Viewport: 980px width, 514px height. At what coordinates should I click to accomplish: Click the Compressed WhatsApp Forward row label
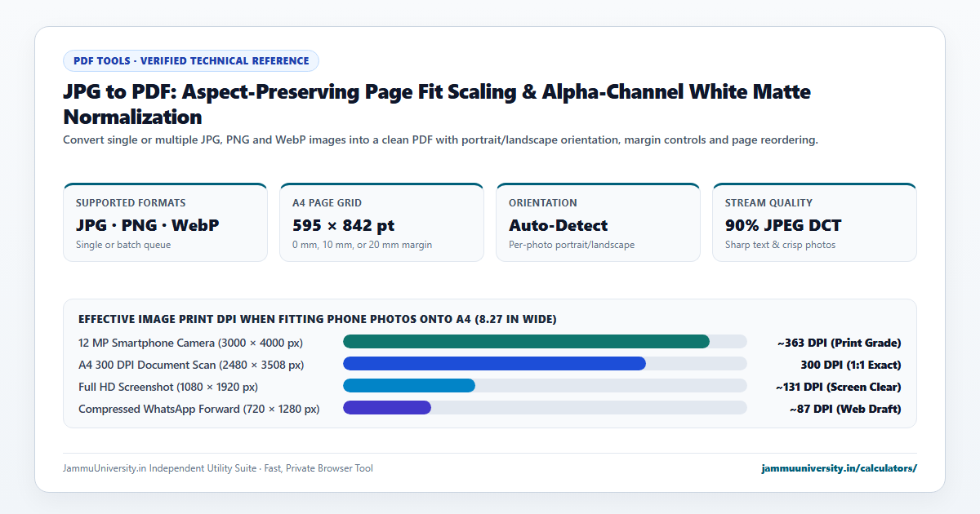click(x=198, y=409)
